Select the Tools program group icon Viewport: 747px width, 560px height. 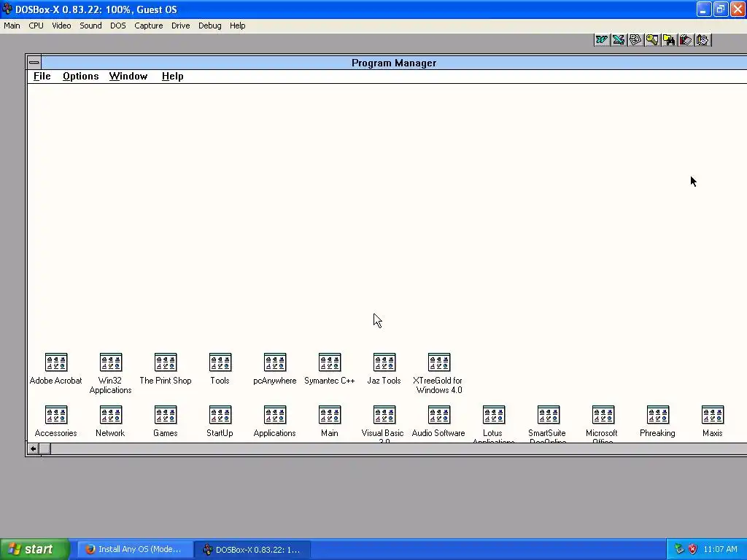[220, 362]
